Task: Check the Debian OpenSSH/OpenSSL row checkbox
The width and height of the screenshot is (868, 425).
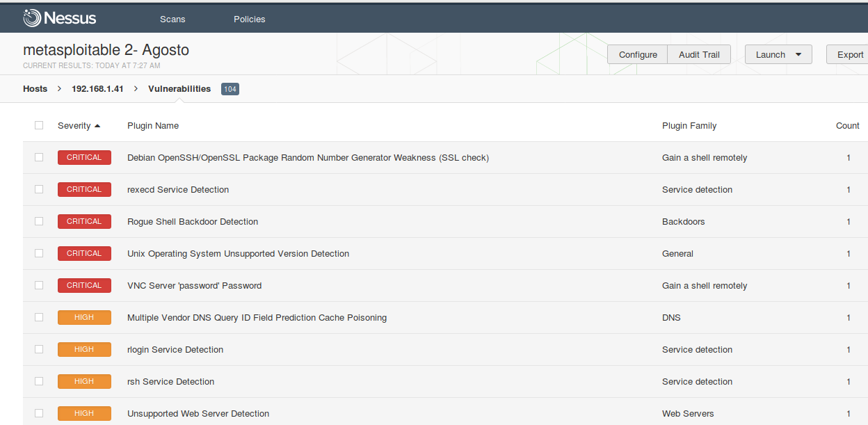Action: 39,157
